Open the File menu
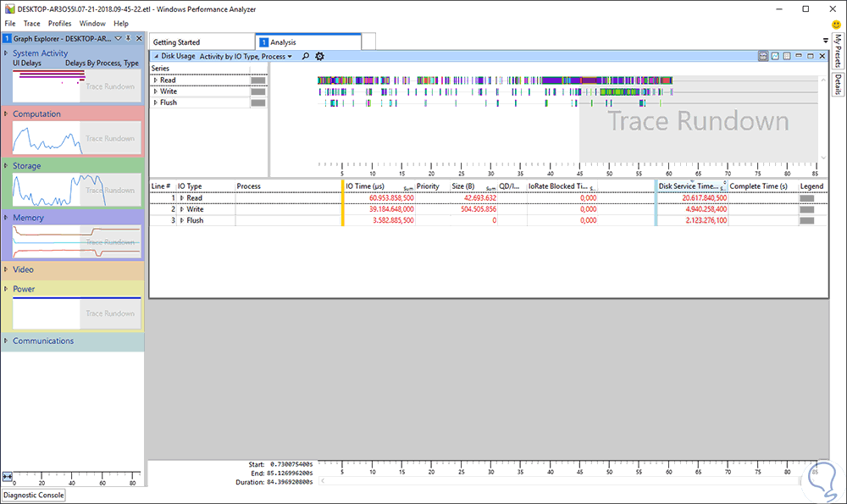Image resolution: width=847 pixels, height=504 pixels. pyautogui.click(x=10, y=23)
